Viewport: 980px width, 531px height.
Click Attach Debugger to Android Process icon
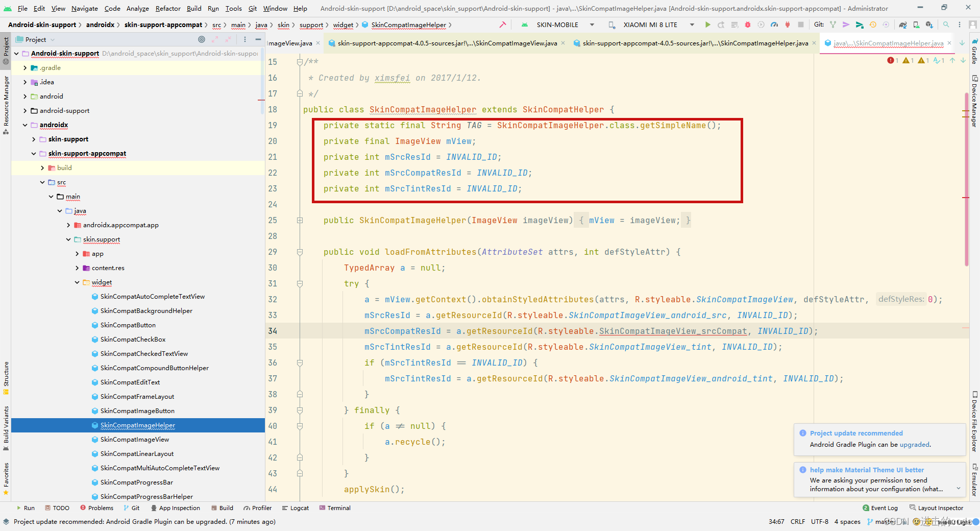tap(788, 25)
